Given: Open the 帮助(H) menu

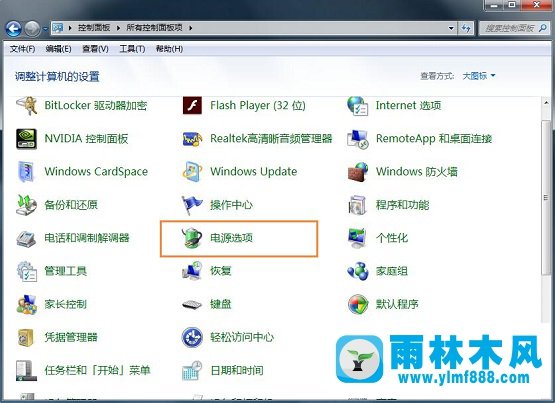Looking at the screenshot, I should [x=169, y=49].
